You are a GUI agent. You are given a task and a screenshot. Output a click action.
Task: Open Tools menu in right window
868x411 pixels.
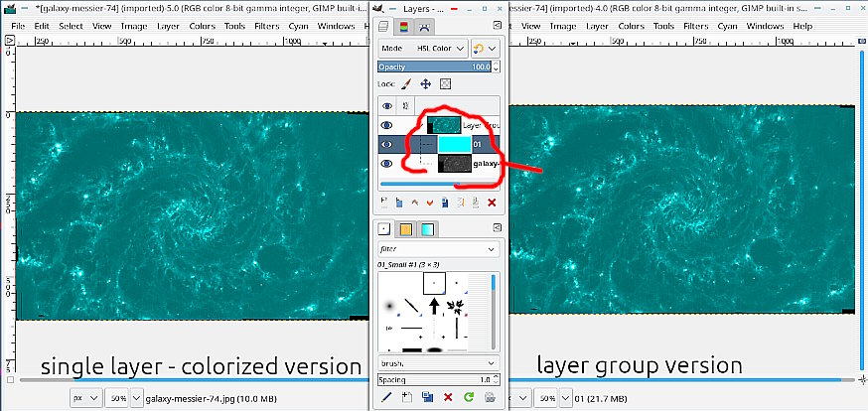663,26
